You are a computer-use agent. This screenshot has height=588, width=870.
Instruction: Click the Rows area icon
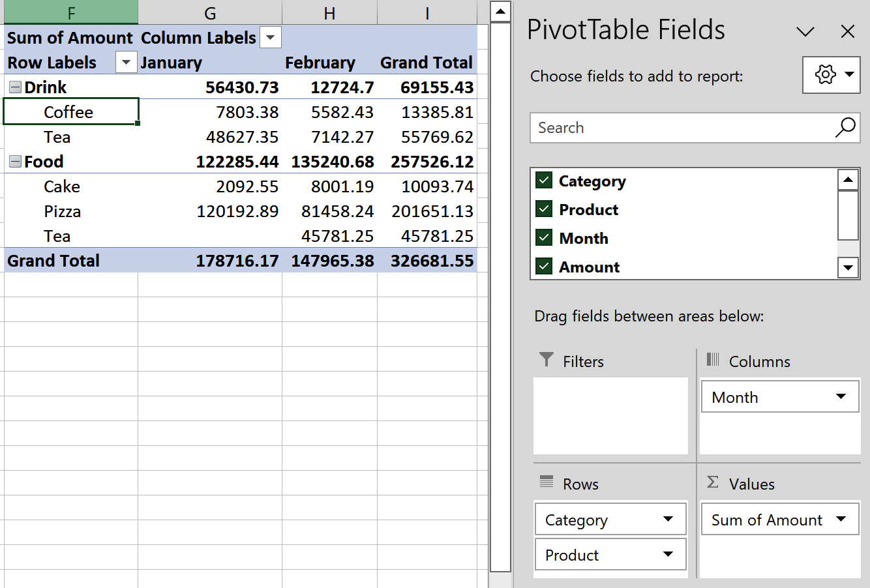[547, 482]
